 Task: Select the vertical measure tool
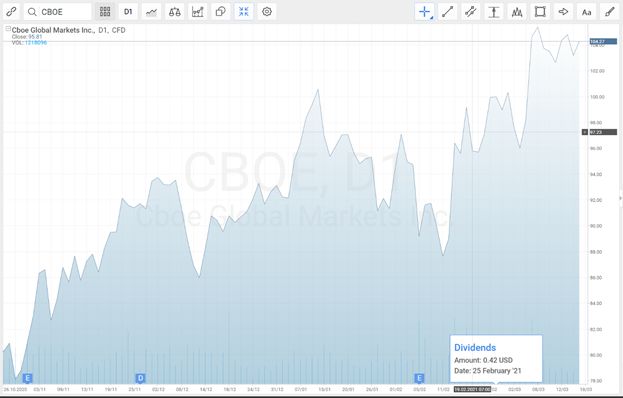point(493,12)
